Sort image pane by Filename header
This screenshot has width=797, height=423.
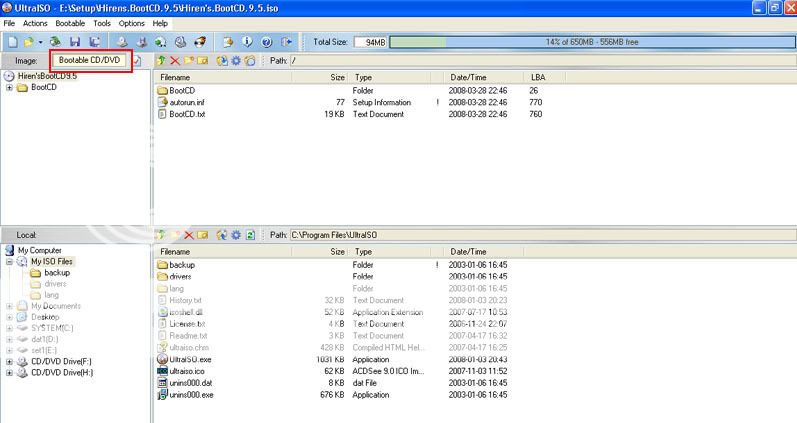223,77
